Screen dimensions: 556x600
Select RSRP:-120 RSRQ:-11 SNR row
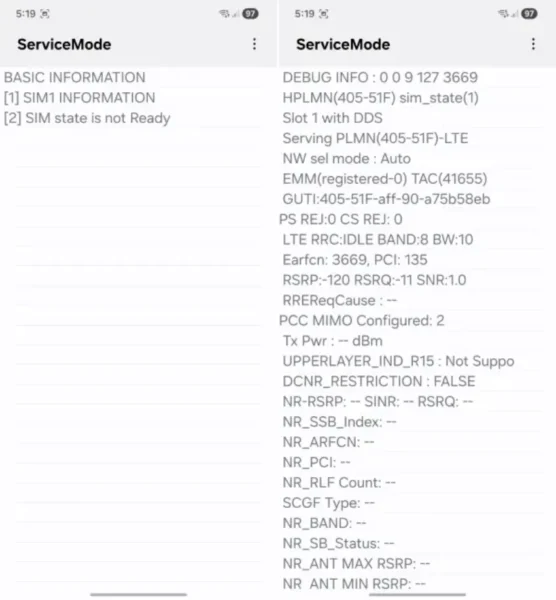(x=374, y=280)
